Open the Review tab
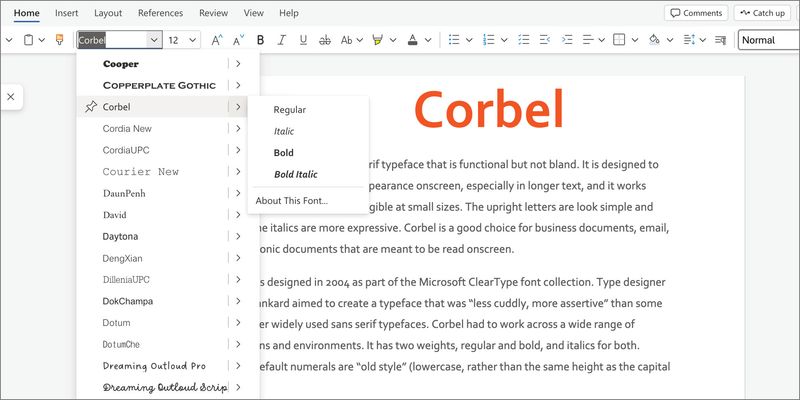800x400 pixels. tap(213, 13)
